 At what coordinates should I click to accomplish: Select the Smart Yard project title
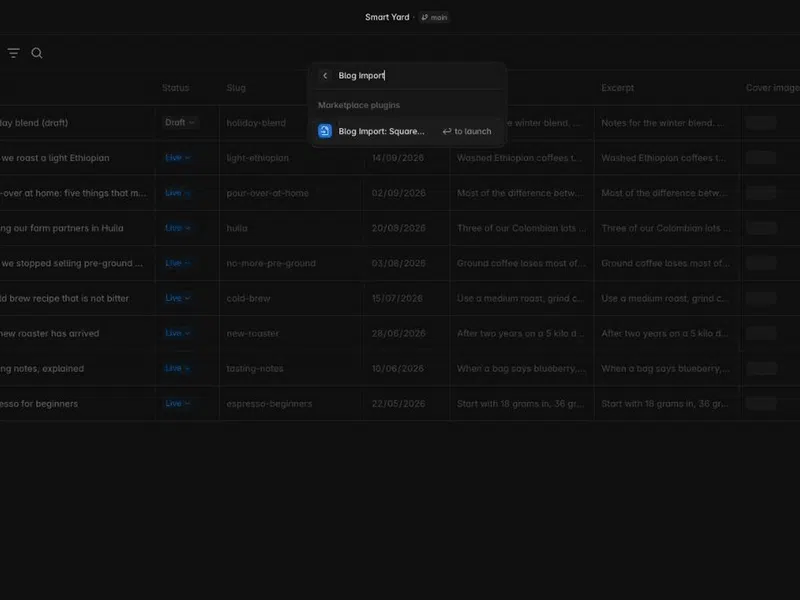[x=387, y=17]
